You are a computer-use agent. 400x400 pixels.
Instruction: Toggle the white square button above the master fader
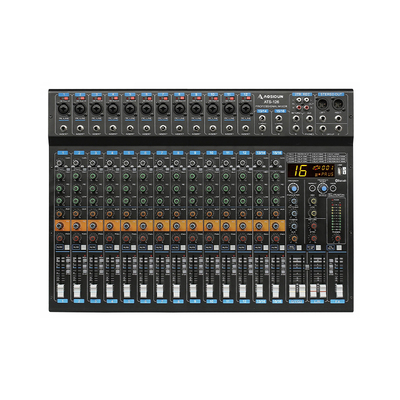coord(339,248)
